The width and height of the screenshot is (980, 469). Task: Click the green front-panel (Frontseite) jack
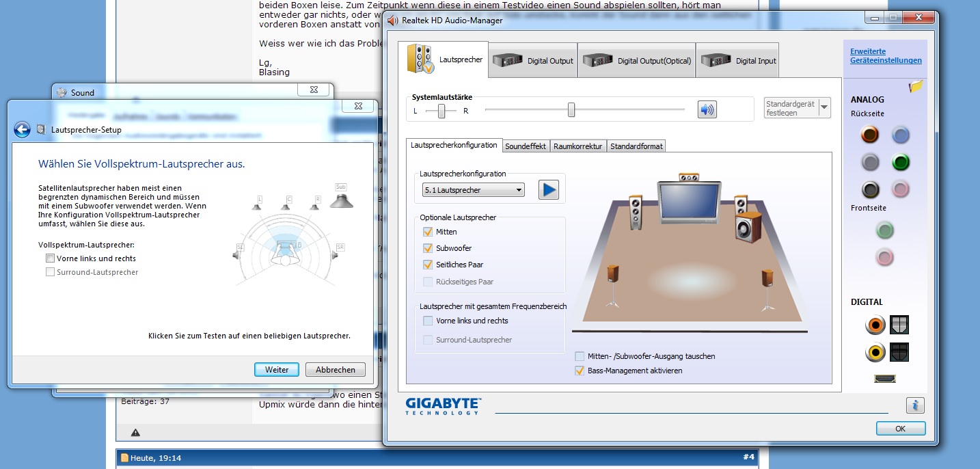(885, 230)
